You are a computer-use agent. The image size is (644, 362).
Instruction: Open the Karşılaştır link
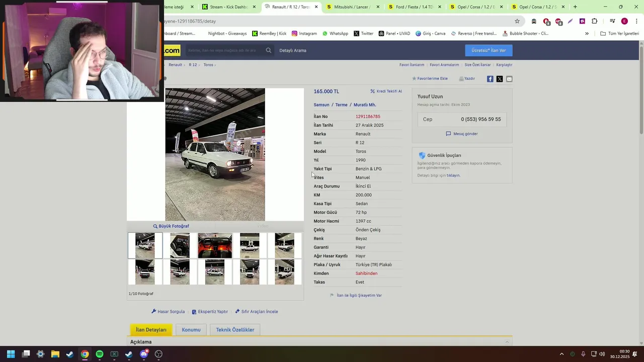point(504,65)
